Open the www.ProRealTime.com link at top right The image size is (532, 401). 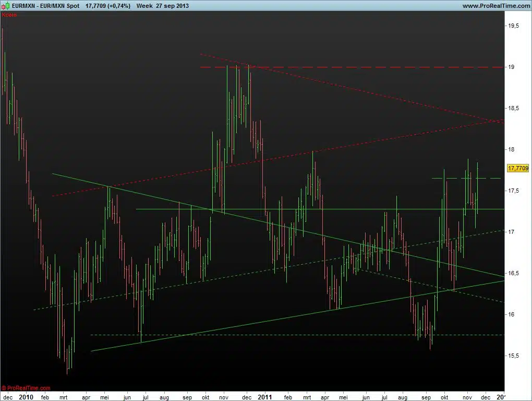point(495,6)
